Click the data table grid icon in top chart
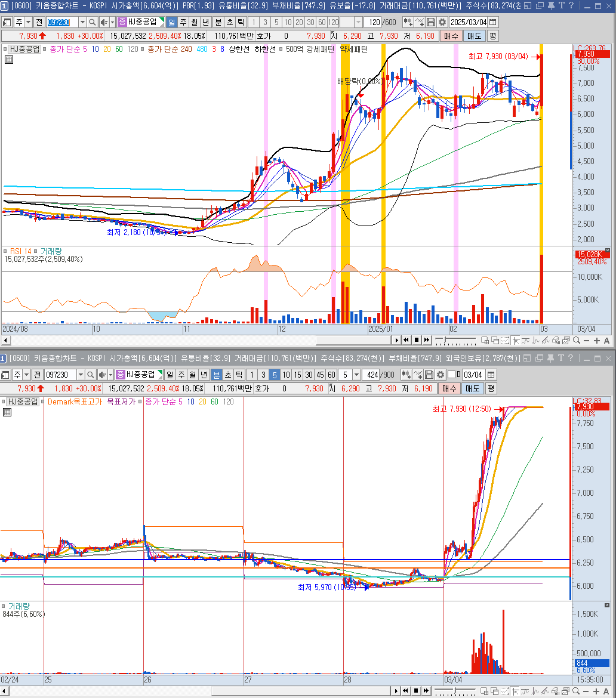Image resolution: width=616 pixels, height=698 pixels. 8,60
